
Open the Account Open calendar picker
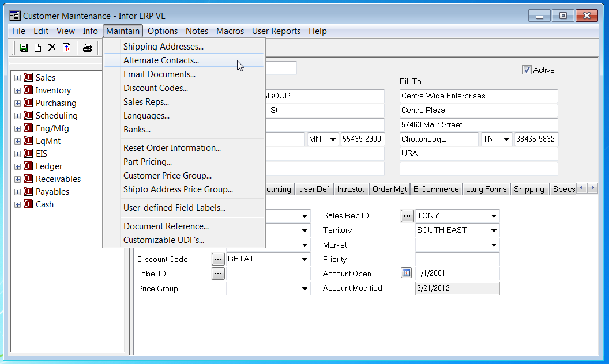click(406, 273)
